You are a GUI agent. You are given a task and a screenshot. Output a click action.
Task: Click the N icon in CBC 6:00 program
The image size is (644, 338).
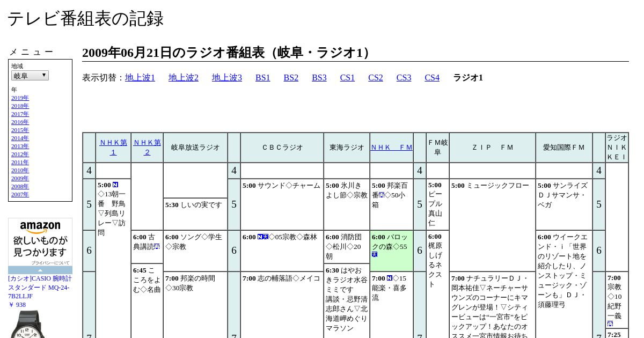(x=260, y=237)
